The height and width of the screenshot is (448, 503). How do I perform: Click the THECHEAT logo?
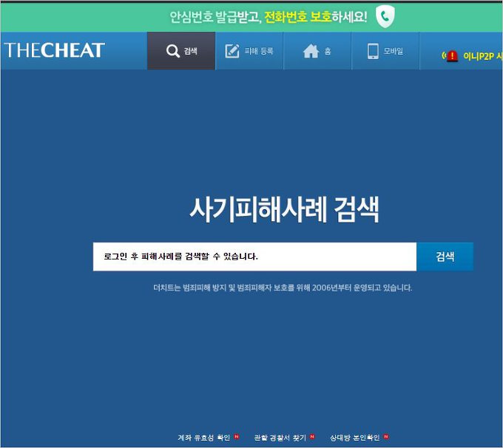(55, 50)
